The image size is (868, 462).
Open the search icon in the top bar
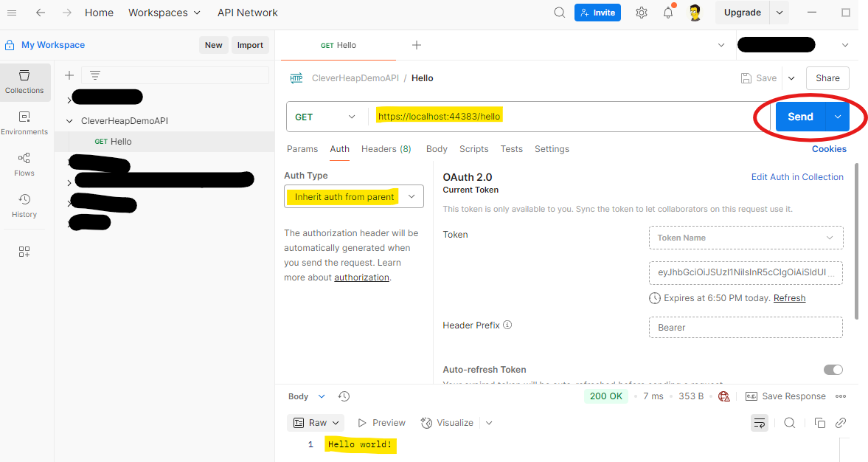pyautogui.click(x=560, y=13)
